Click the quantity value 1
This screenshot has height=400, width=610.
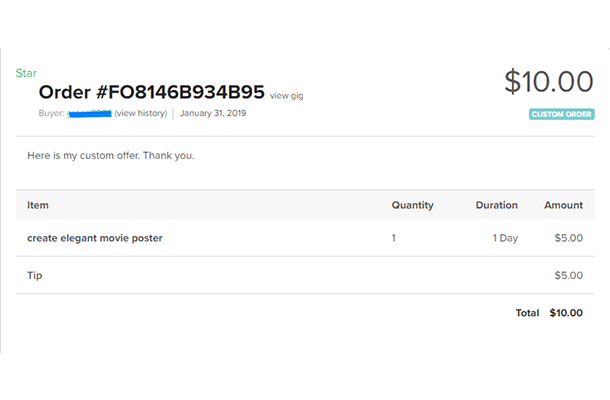click(x=394, y=238)
